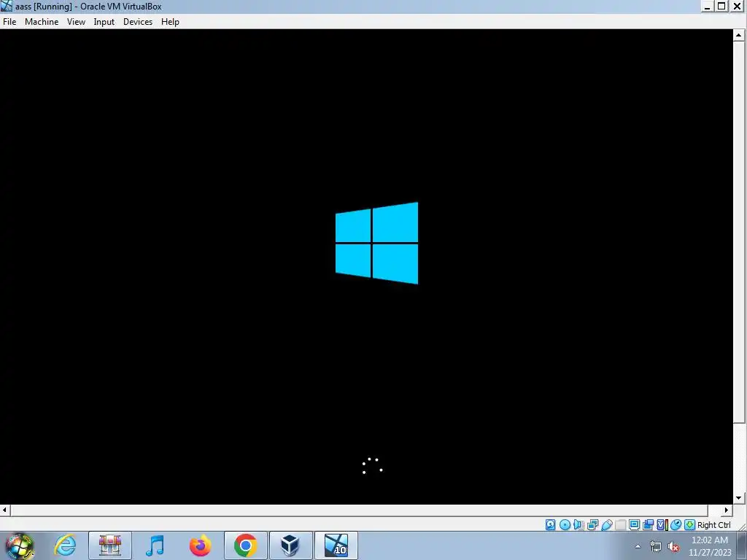The height and width of the screenshot is (560, 747).
Task: Click the Right Ctrl host key label
Action: (x=713, y=525)
